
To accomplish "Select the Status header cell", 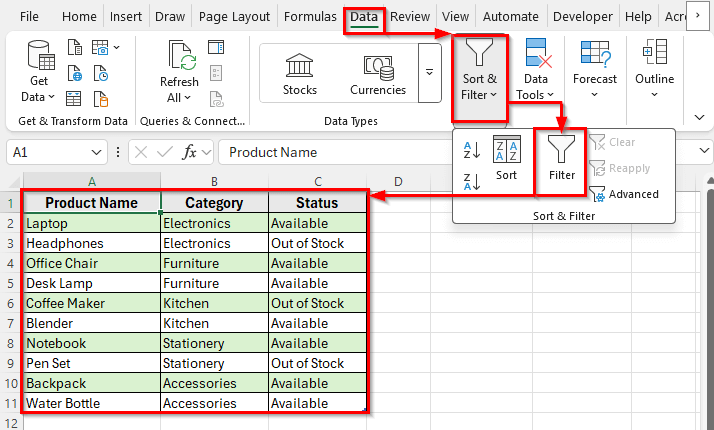I will (x=317, y=203).
